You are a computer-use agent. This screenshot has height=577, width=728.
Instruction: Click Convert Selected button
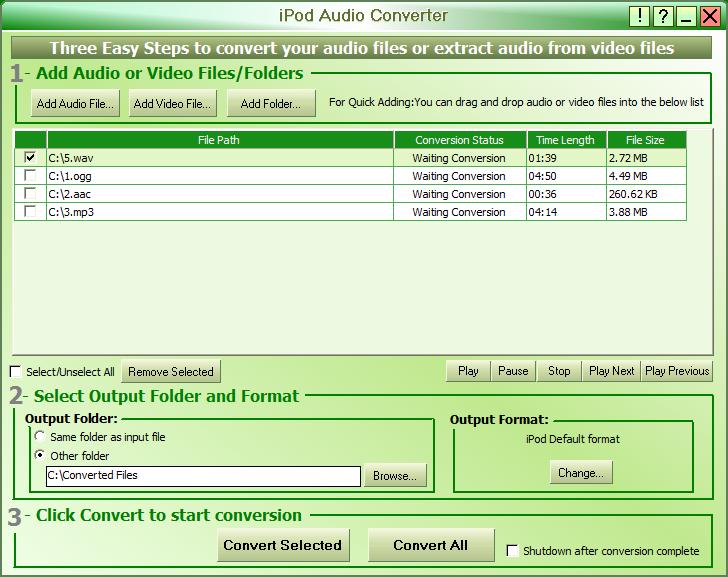click(283, 545)
